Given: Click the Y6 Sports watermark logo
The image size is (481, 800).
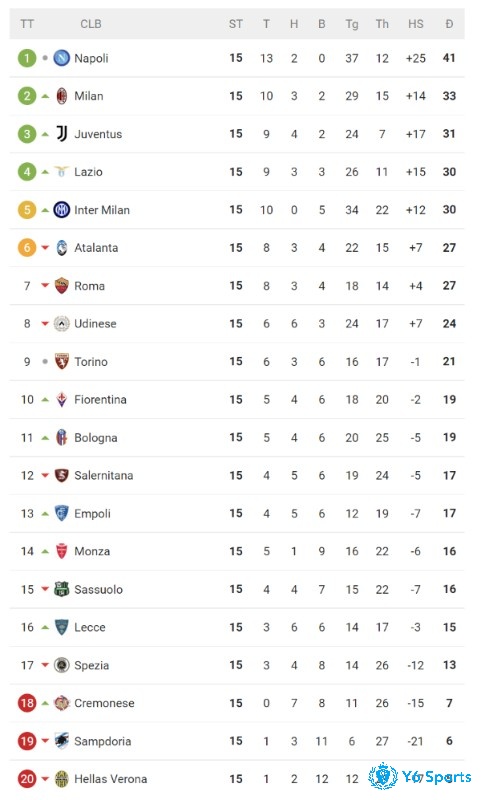Looking at the screenshot, I should (x=420, y=777).
